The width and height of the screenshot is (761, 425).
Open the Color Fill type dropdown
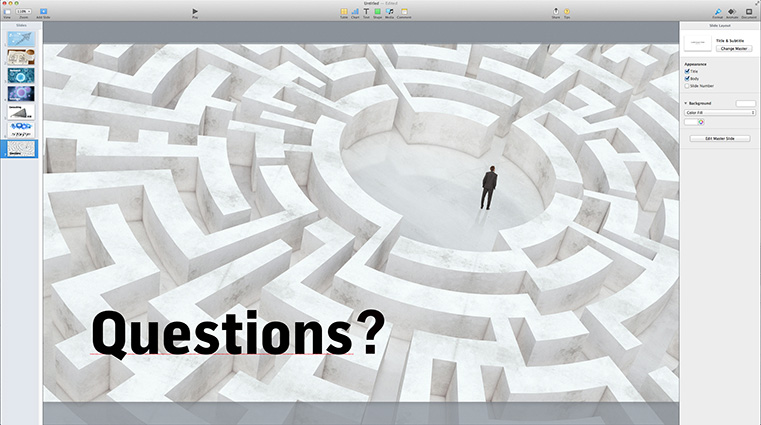click(x=720, y=113)
